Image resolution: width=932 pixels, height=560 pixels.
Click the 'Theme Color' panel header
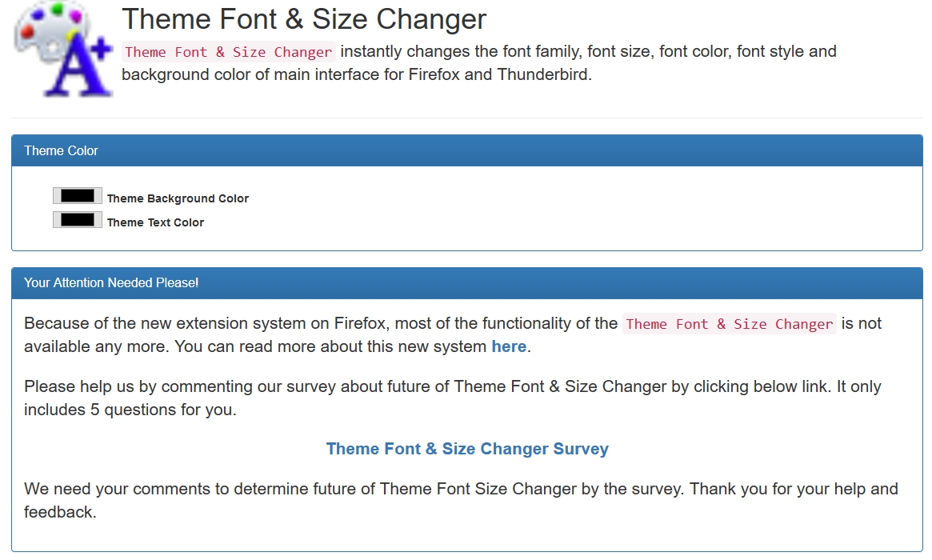(61, 150)
